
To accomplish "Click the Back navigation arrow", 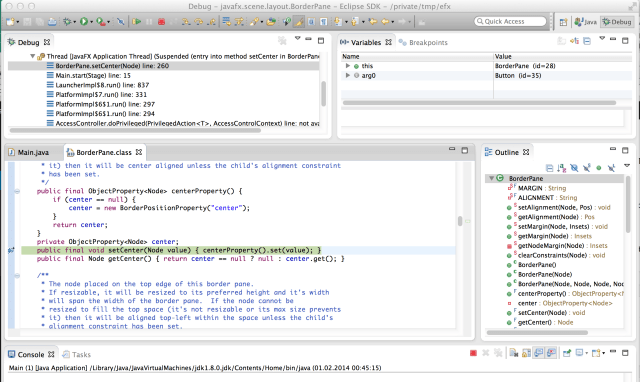I will click(385, 22).
